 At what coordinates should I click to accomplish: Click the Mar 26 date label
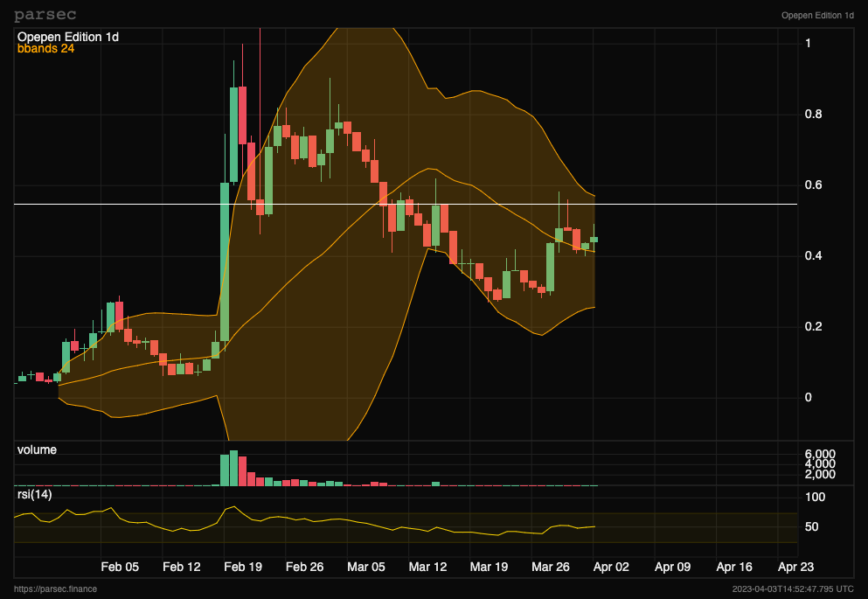(x=550, y=567)
